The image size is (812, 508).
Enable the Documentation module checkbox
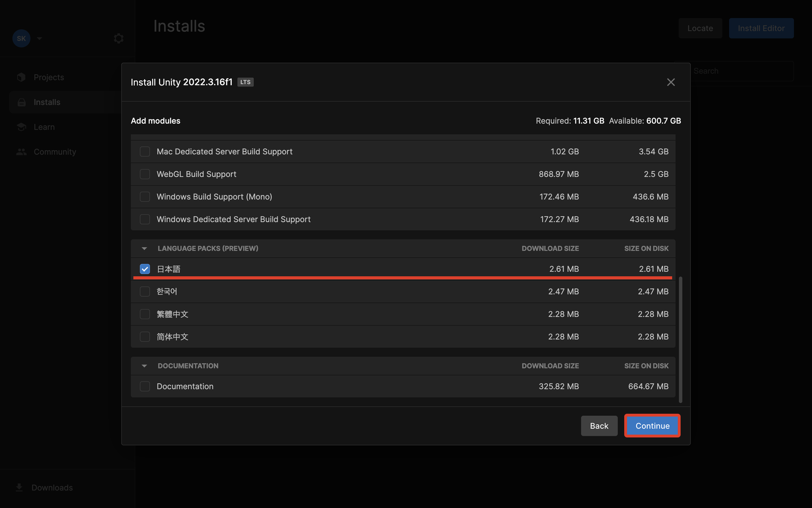[x=145, y=386]
